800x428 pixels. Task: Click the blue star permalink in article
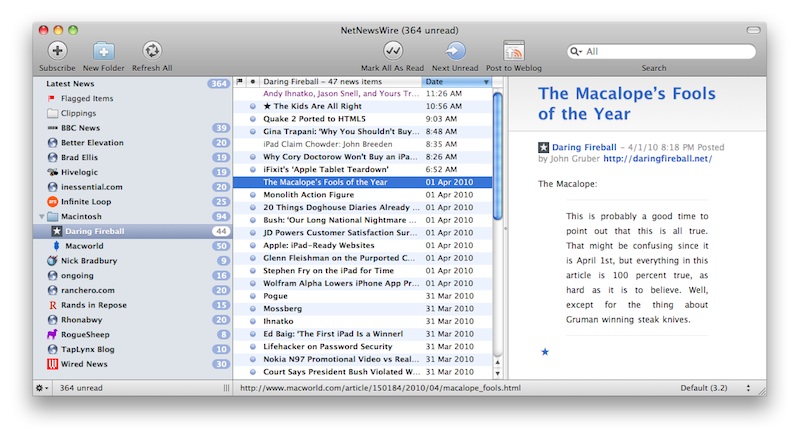click(x=545, y=351)
